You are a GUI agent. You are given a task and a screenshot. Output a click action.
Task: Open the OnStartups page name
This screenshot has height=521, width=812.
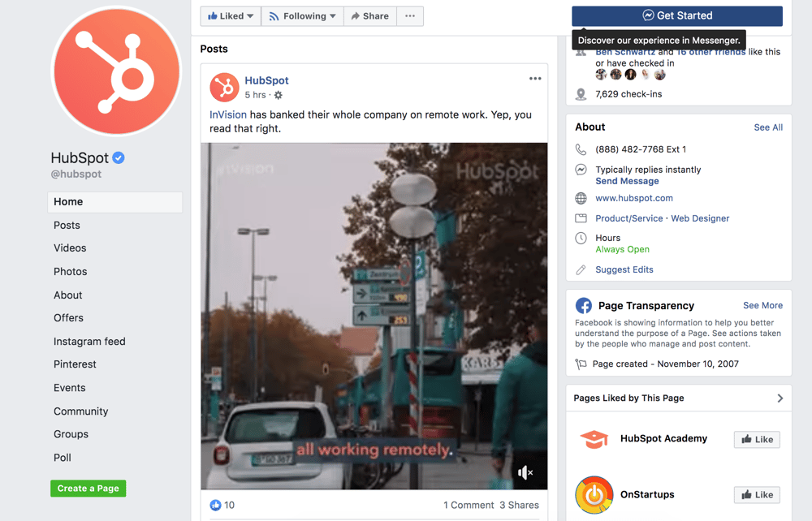pyautogui.click(x=647, y=494)
